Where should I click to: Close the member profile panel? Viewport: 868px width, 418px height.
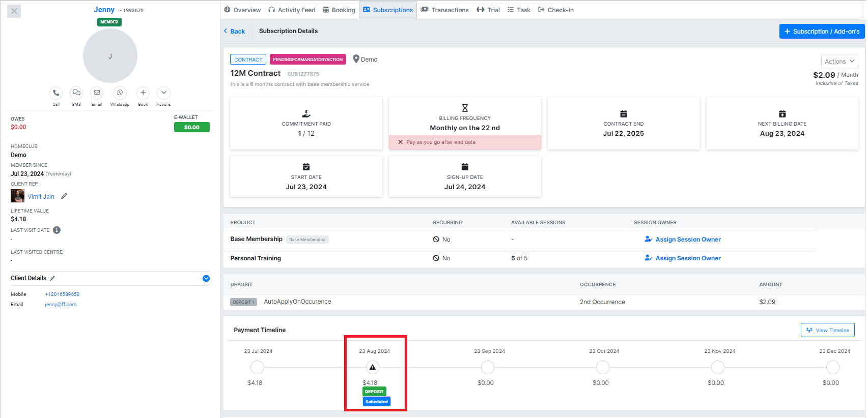point(14,11)
